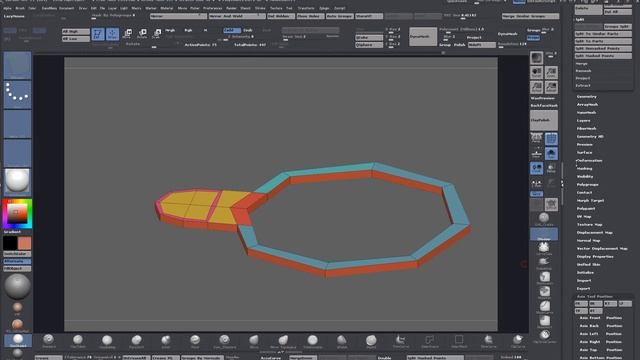Expand the Masking subpalette
The height and width of the screenshot is (360, 640).
pos(584,169)
